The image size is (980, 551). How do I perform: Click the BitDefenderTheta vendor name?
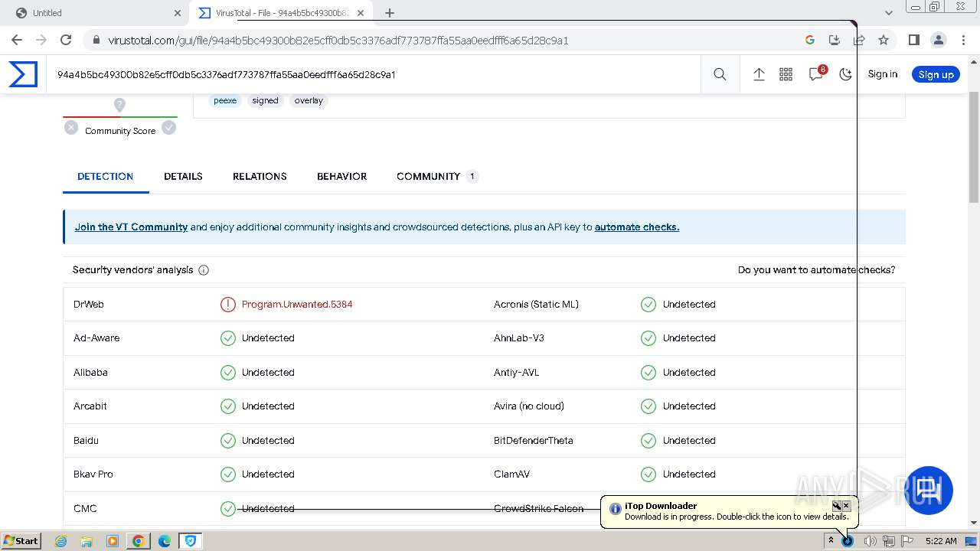coord(534,441)
